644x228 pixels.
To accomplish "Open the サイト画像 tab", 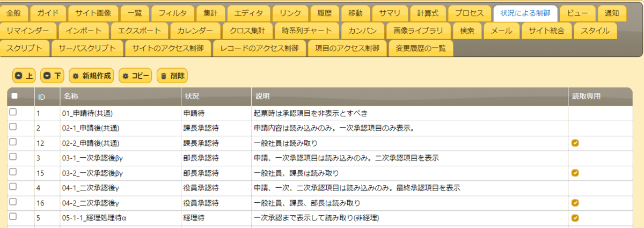I will pos(93,12).
